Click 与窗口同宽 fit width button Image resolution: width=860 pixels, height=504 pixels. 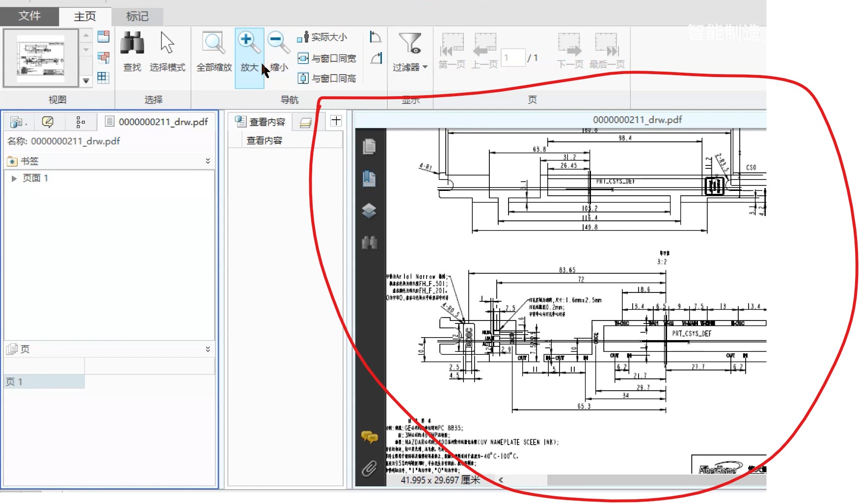click(x=327, y=58)
